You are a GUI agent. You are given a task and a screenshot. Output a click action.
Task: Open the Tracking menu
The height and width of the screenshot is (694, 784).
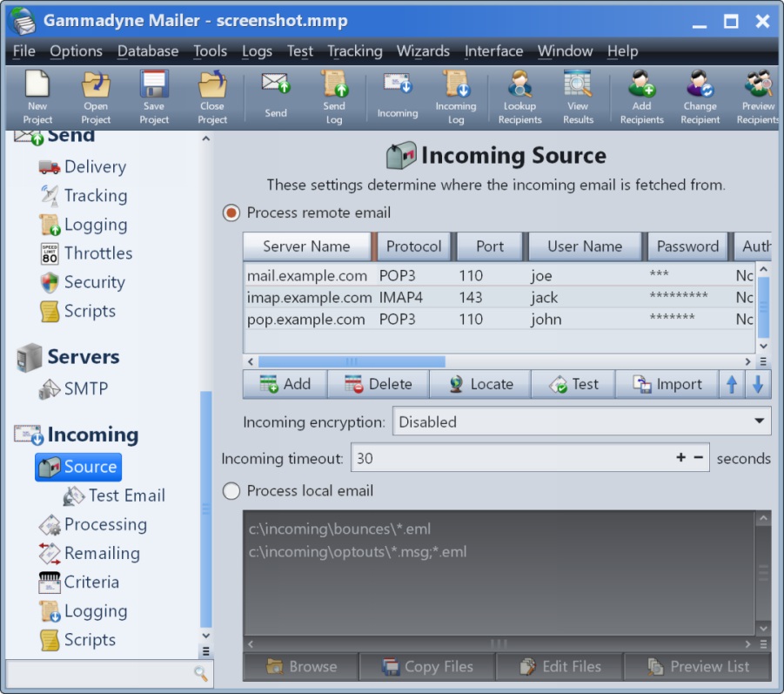point(354,51)
